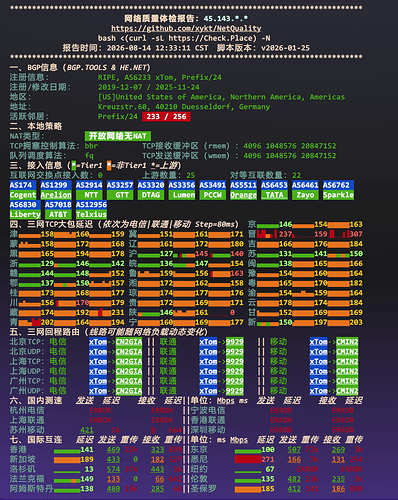Click the 伦敦 latency value 135
This screenshot has width=398, height=500.
(x=268, y=479)
